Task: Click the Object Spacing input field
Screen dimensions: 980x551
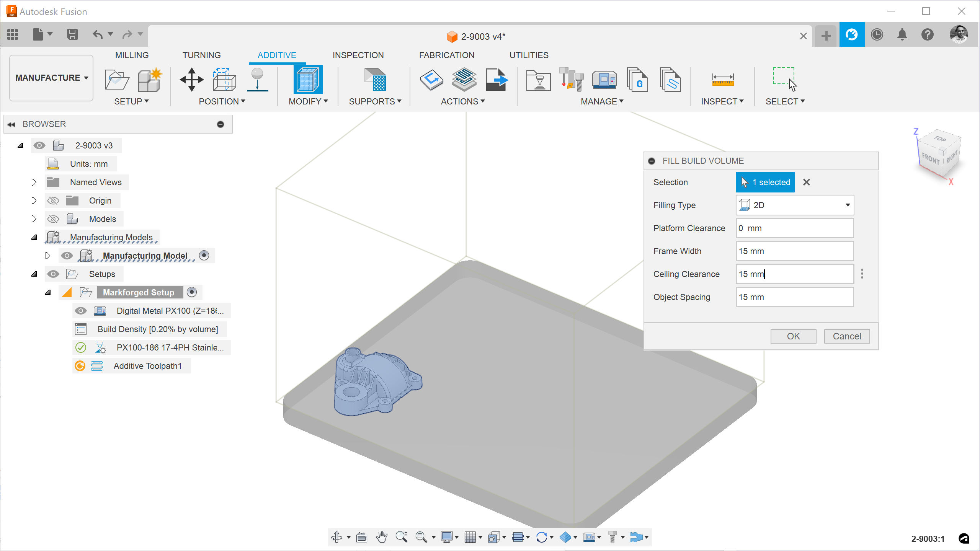Action: click(795, 297)
